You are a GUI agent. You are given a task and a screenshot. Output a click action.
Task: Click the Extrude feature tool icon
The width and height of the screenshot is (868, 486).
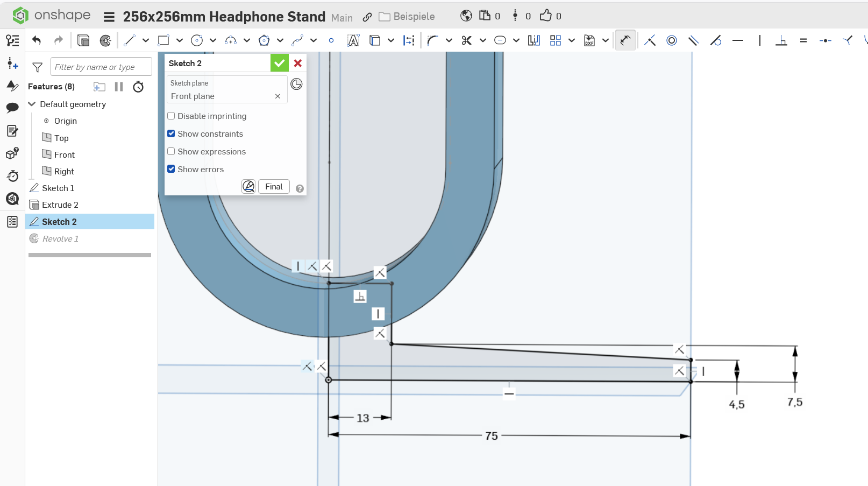[83, 40]
